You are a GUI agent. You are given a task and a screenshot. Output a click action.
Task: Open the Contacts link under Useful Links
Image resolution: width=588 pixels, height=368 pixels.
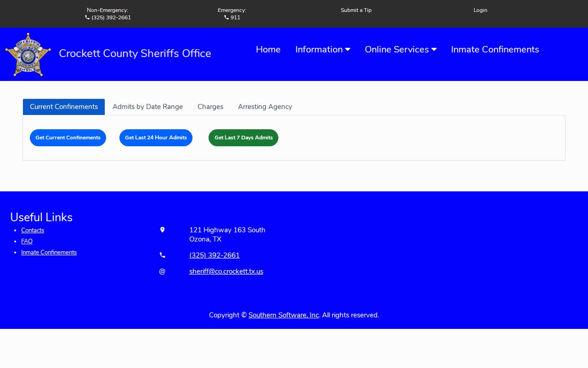[x=33, y=230]
